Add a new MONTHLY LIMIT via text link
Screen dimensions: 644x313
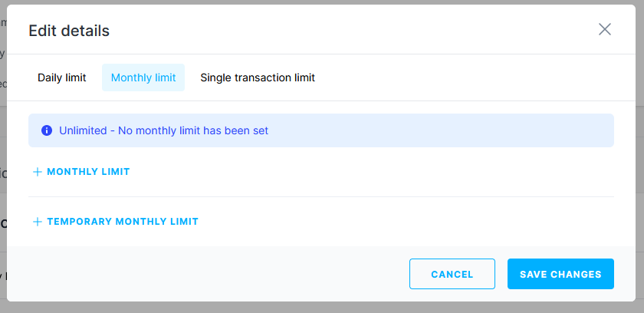click(88, 172)
